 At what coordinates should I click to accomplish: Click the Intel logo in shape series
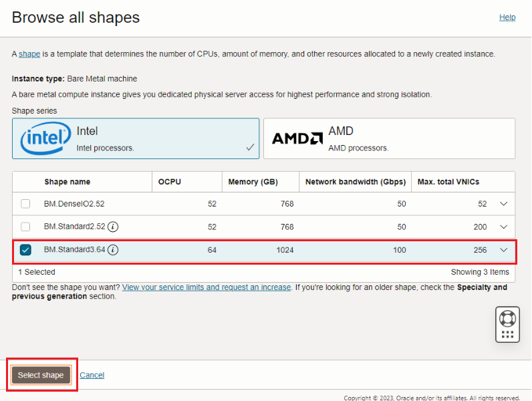point(45,138)
